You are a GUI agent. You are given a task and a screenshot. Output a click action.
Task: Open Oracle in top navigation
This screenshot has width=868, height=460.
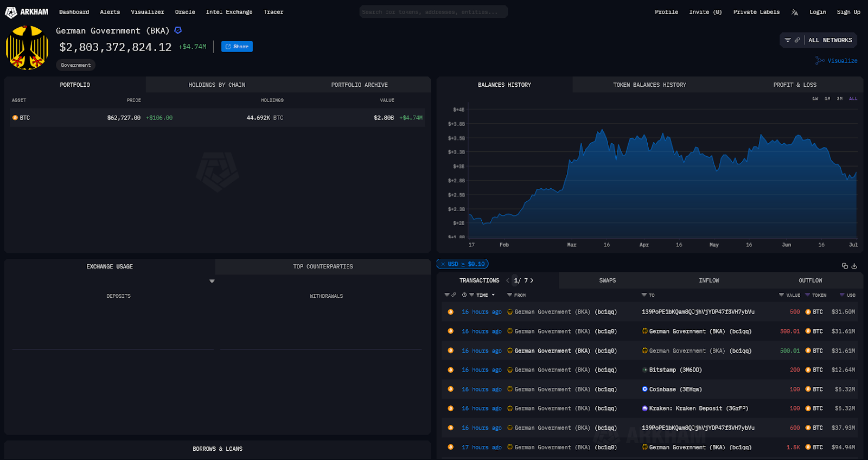tap(185, 12)
